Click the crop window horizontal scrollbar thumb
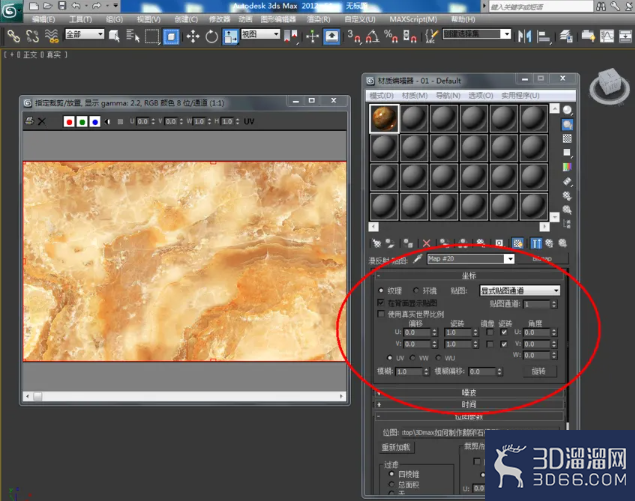The image size is (635, 501). [x=38, y=396]
